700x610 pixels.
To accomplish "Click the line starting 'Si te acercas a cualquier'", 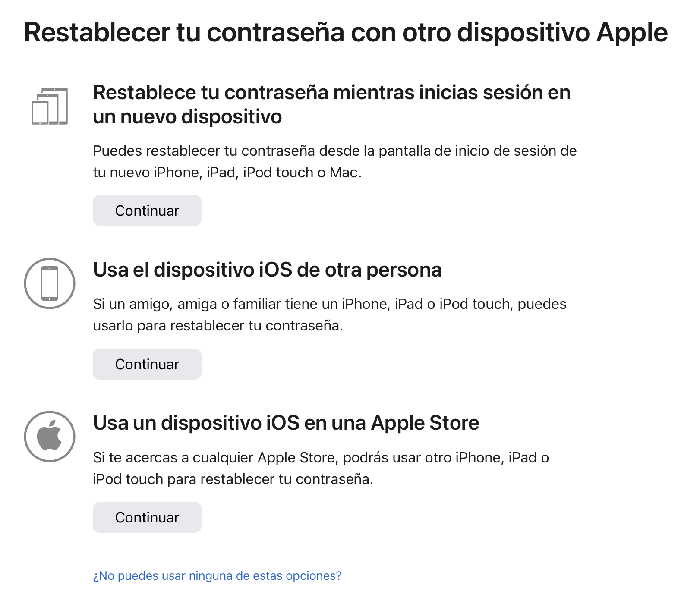I will 321,458.
